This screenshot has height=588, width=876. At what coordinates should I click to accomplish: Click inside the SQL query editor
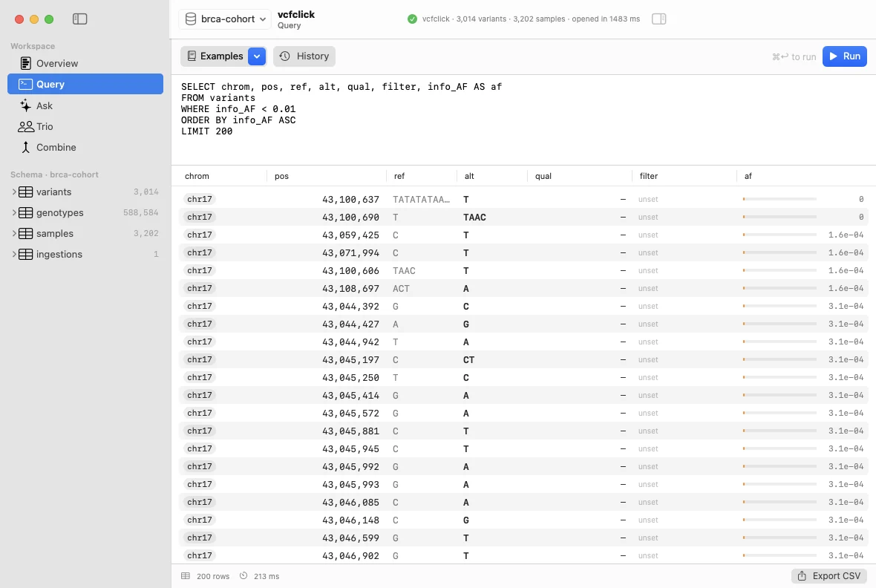523,120
